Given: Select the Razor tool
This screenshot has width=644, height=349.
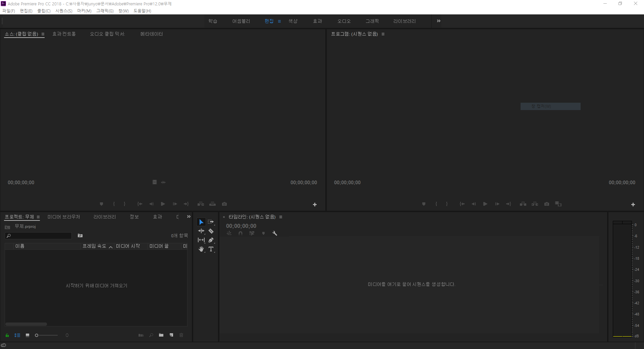Looking at the screenshot, I should point(211,231).
